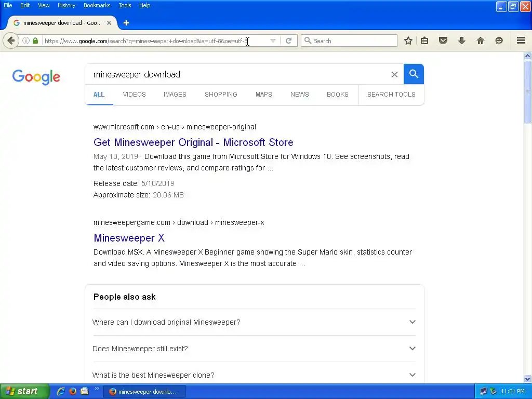Image resolution: width=532 pixels, height=399 pixels.
Task: Click the network connection tray icon
Action: pos(484,391)
